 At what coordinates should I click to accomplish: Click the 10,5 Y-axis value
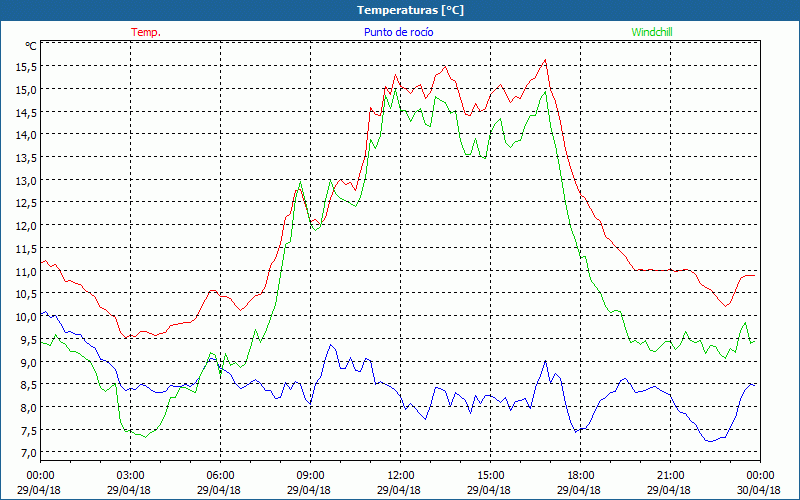[26, 294]
